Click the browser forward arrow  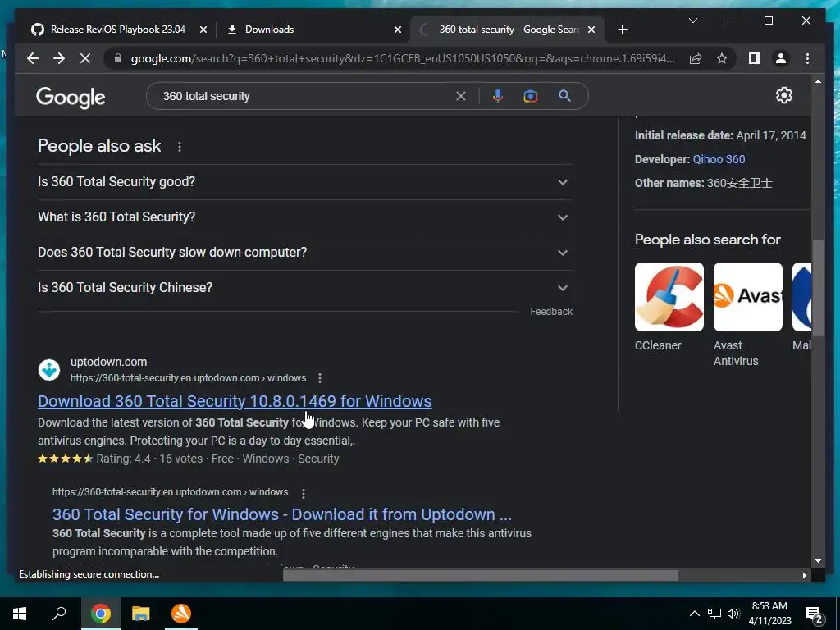[59, 58]
